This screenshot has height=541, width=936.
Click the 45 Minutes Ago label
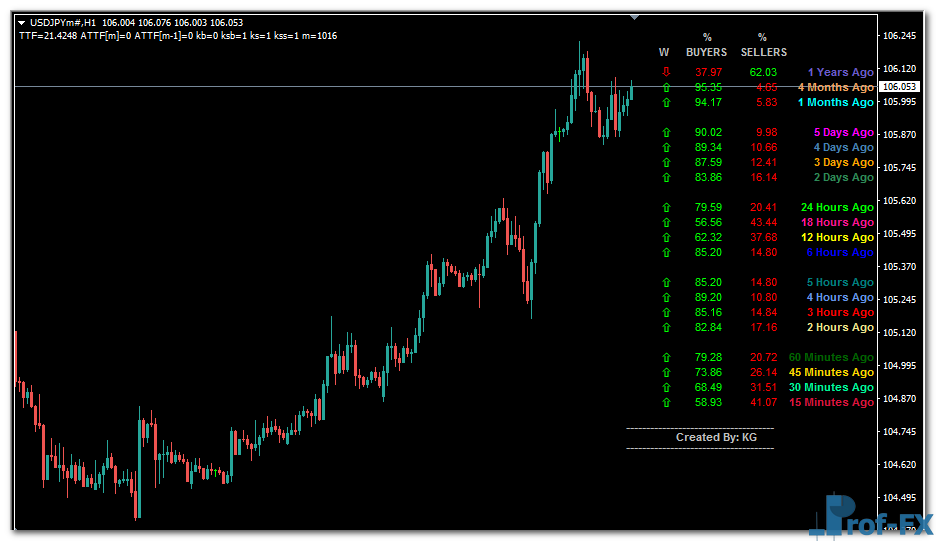pyautogui.click(x=831, y=372)
